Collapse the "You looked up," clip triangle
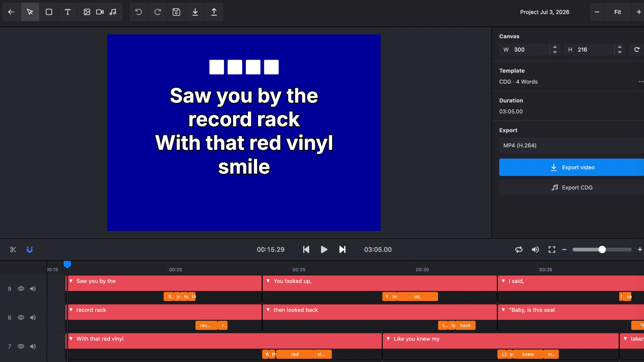Screen dimensions: 644x362 pos(268,281)
